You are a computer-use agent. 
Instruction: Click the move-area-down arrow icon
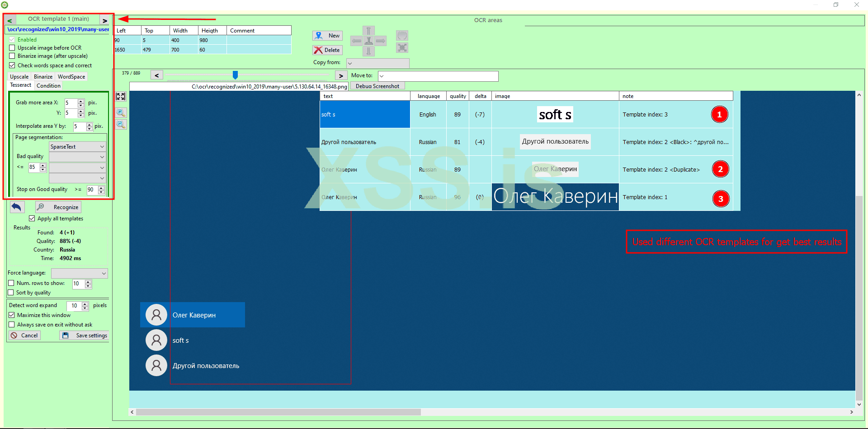click(x=369, y=51)
